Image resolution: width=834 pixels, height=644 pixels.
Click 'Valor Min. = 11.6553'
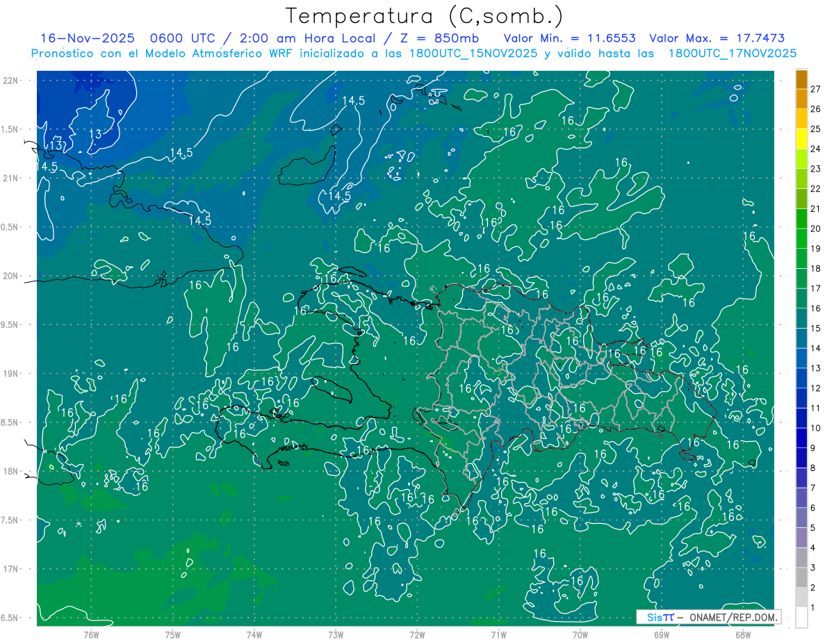(569, 38)
